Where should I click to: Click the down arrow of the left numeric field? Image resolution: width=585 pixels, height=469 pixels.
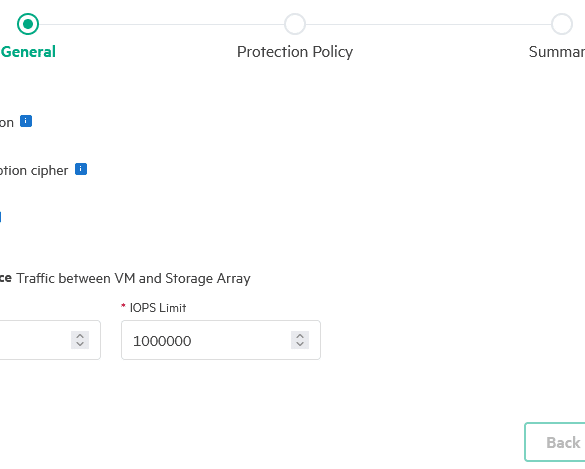(80, 344)
